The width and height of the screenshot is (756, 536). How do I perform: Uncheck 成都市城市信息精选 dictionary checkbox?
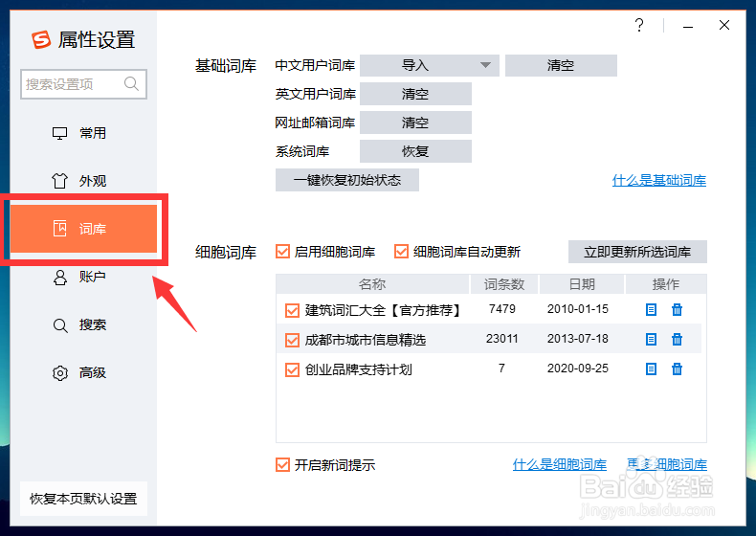292,340
